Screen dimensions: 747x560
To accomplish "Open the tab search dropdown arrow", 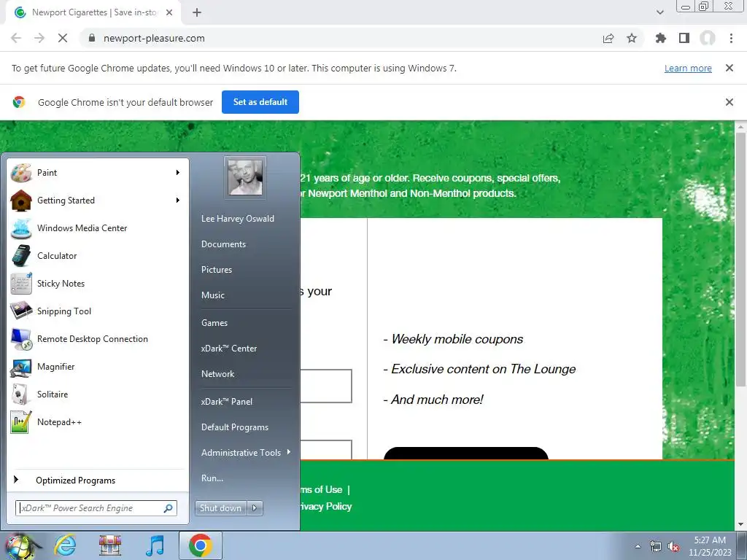I will click(x=659, y=12).
